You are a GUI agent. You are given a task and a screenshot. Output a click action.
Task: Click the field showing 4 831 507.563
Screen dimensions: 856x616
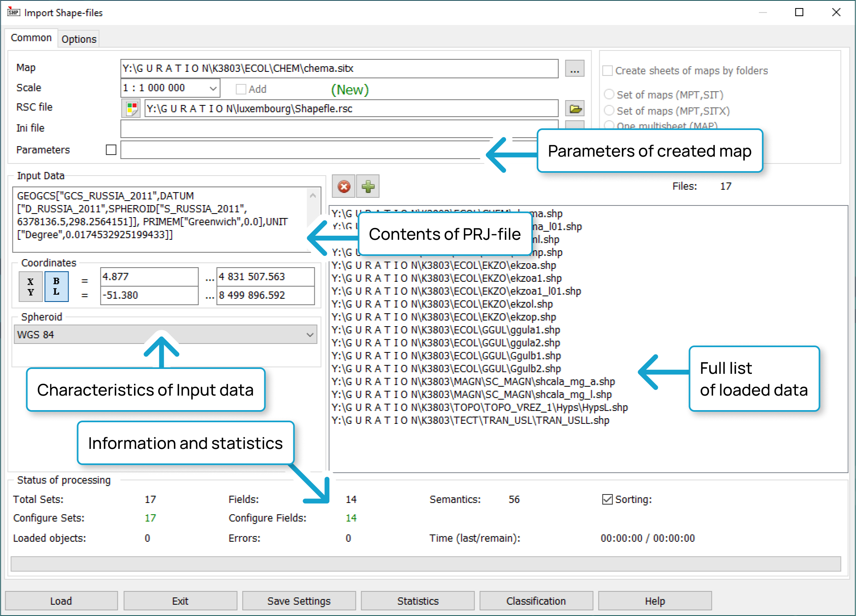coord(266,277)
